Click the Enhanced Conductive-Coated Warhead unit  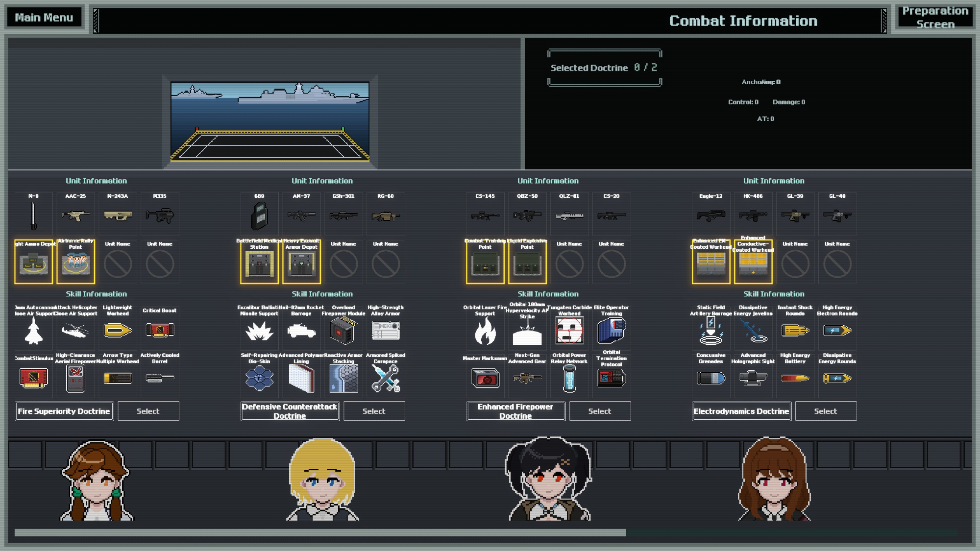pos(753,264)
